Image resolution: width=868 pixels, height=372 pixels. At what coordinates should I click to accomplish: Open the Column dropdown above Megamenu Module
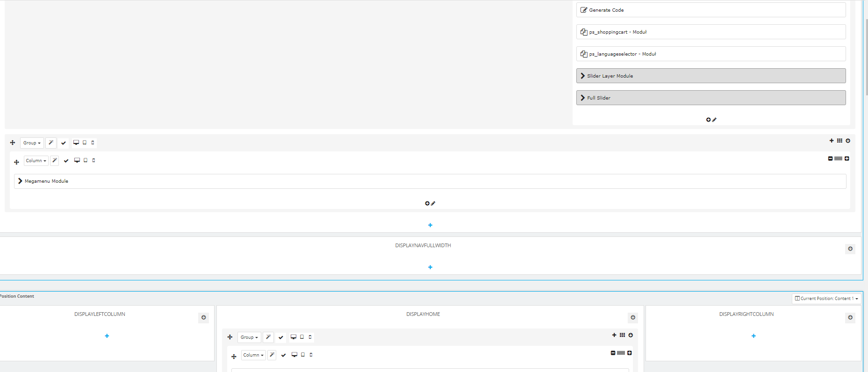(x=36, y=161)
